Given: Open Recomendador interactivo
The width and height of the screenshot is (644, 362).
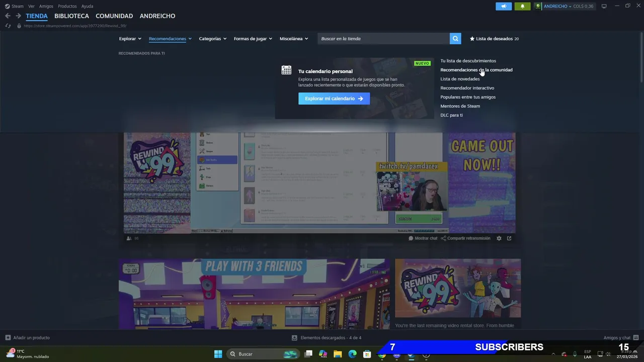Looking at the screenshot, I should pos(467,88).
